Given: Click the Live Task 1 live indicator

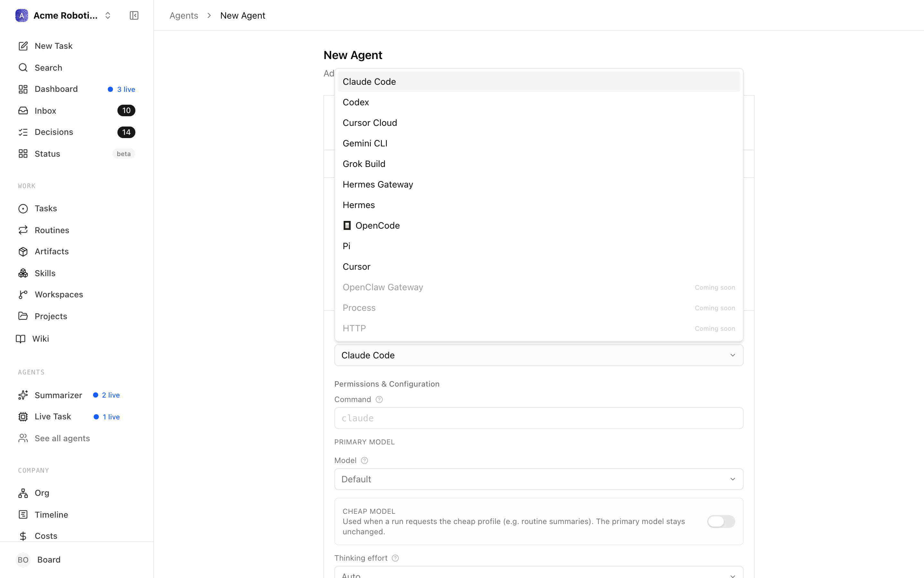Looking at the screenshot, I should pyautogui.click(x=107, y=417).
